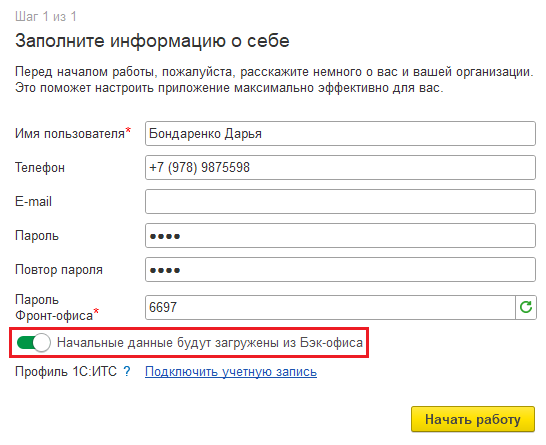Viewport: 546px width, 445px height.
Task: Click the Шаг 1 из 1 step indicator
Action: [x=46, y=16]
